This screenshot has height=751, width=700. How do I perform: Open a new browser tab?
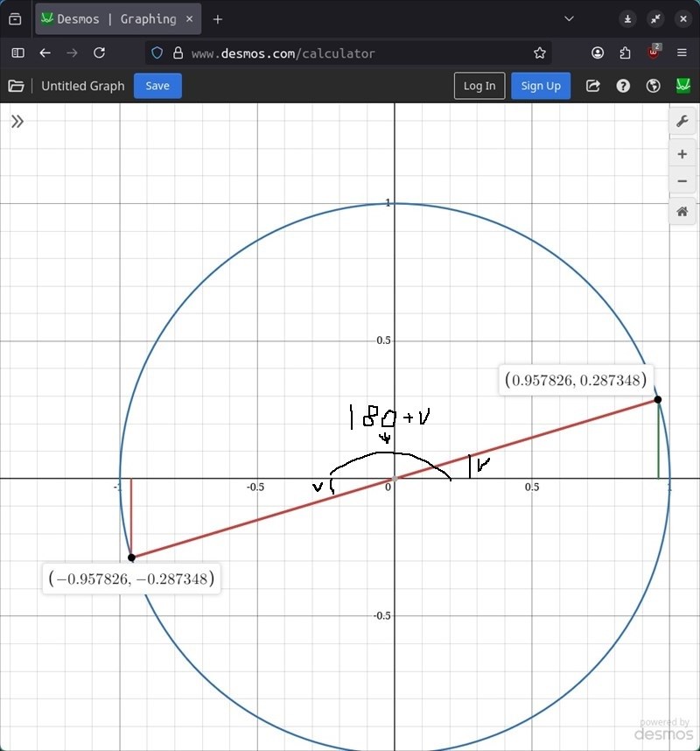pos(218,18)
